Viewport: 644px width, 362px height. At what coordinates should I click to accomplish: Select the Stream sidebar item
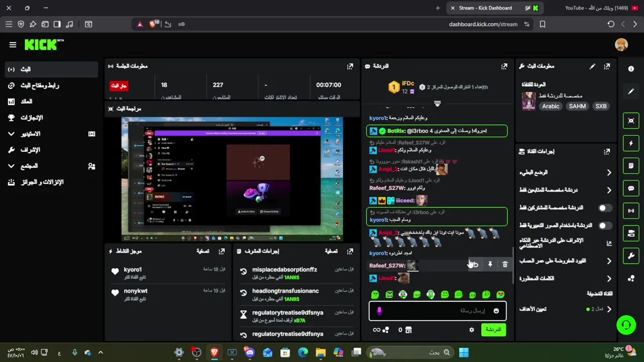51,69
